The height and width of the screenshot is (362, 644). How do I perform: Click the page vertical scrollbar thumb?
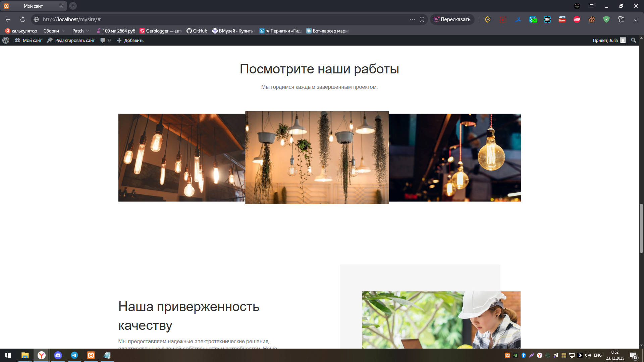click(641, 228)
